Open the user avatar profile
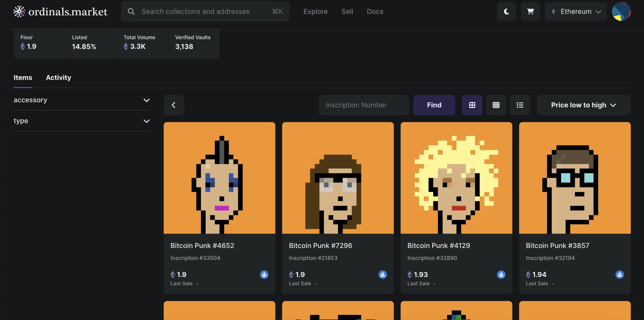This screenshot has height=320, width=644. click(x=621, y=12)
